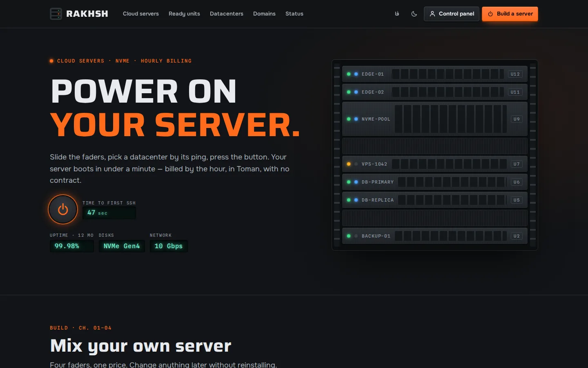Click the large round power button

pyautogui.click(x=63, y=209)
